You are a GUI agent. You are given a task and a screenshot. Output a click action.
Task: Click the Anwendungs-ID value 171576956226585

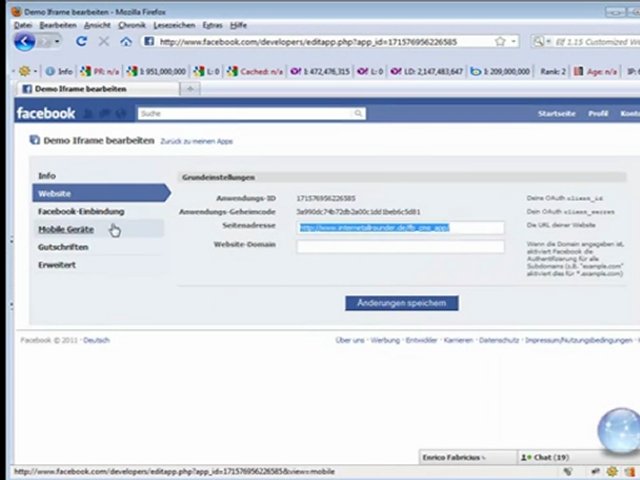pyautogui.click(x=326, y=198)
